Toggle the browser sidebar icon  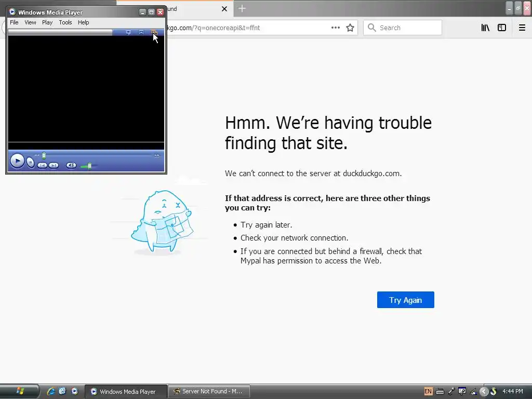click(x=502, y=28)
